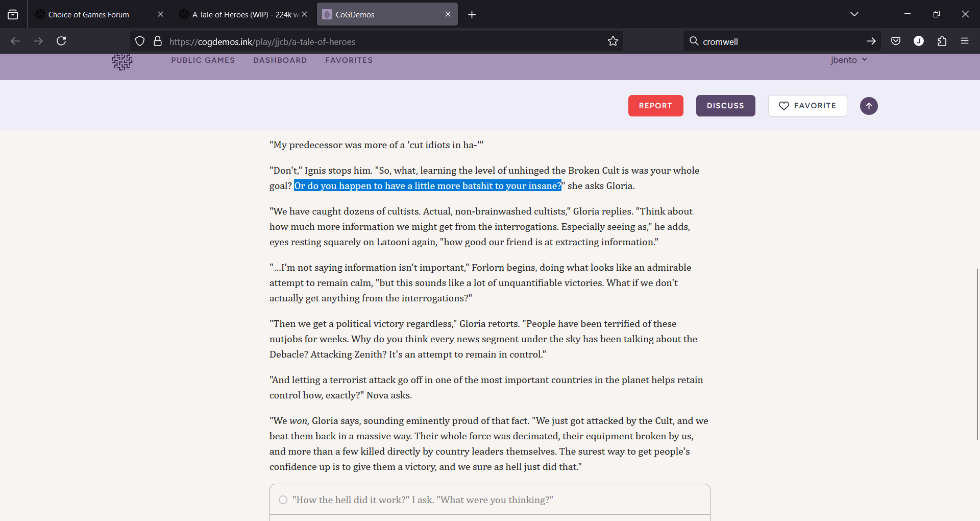Switch to Choice of Games Forum tab
This screenshot has height=521, width=980.
tap(100, 15)
